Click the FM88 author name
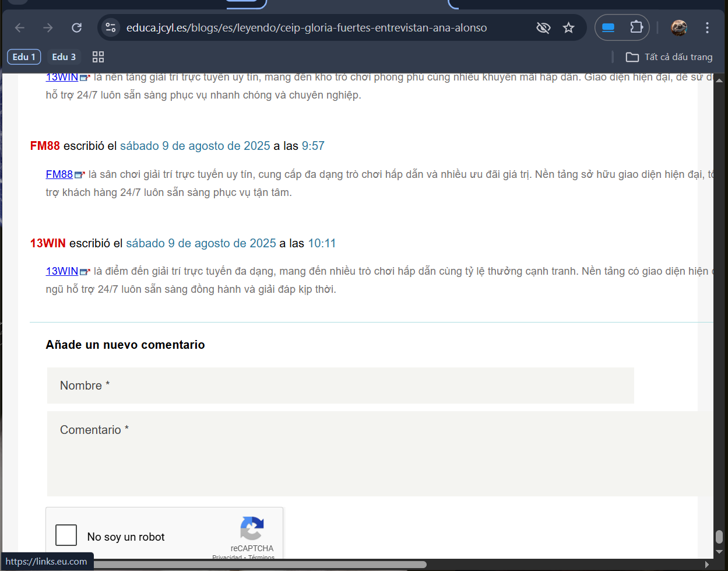The height and width of the screenshot is (571, 728). pos(45,146)
